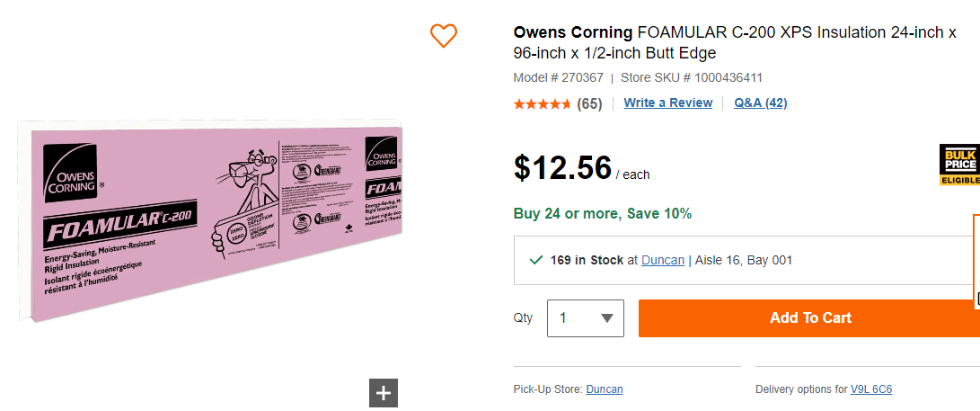Click the orange star rating icons

click(542, 103)
